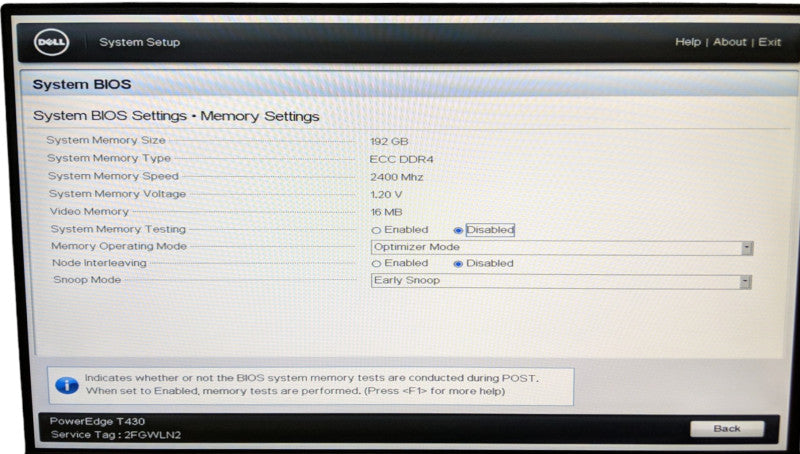This screenshot has height=454, width=800.
Task: Click the Dell logo icon
Action: 52,42
